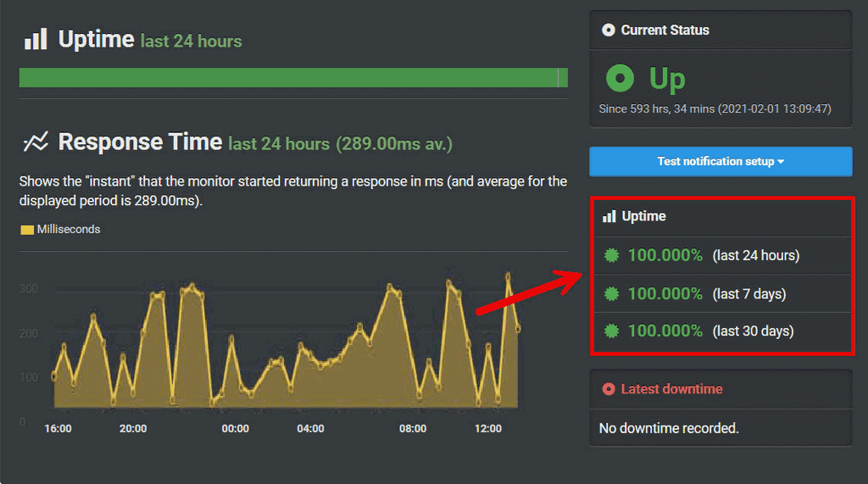Screen dimensions: 868x484
Task: Click the green badge beside last 30 days
Action: pyautogui.click(x=611, y=331)
